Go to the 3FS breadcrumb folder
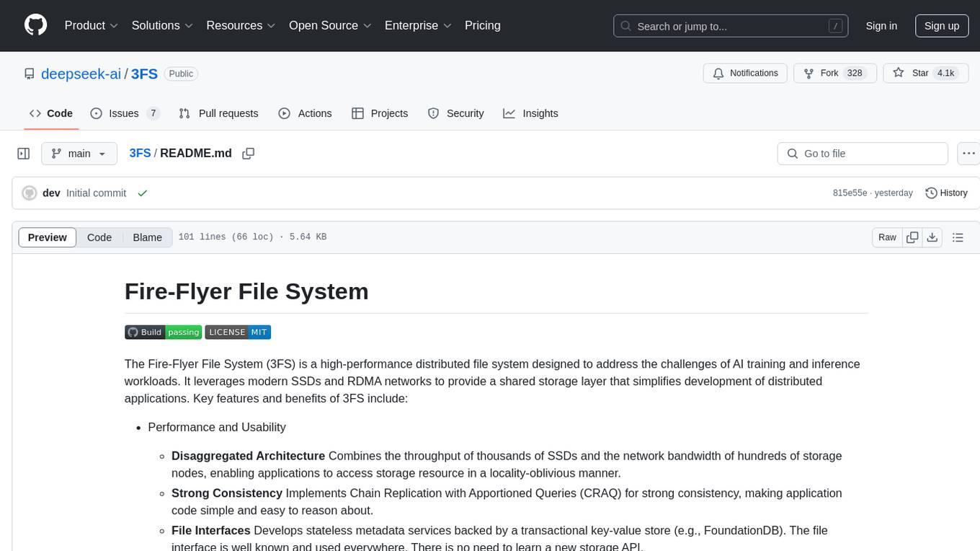This screenshot has height=551, width=980. coord(140,154)
